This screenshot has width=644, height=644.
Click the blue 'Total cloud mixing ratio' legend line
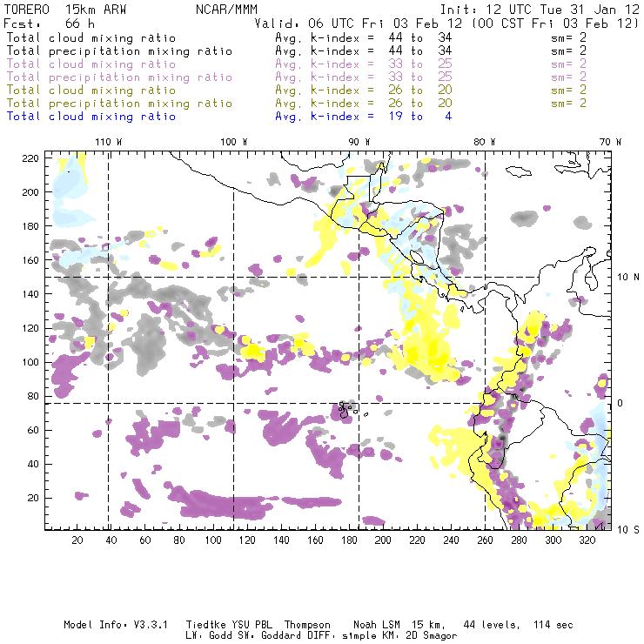click(x=91, y=117)
